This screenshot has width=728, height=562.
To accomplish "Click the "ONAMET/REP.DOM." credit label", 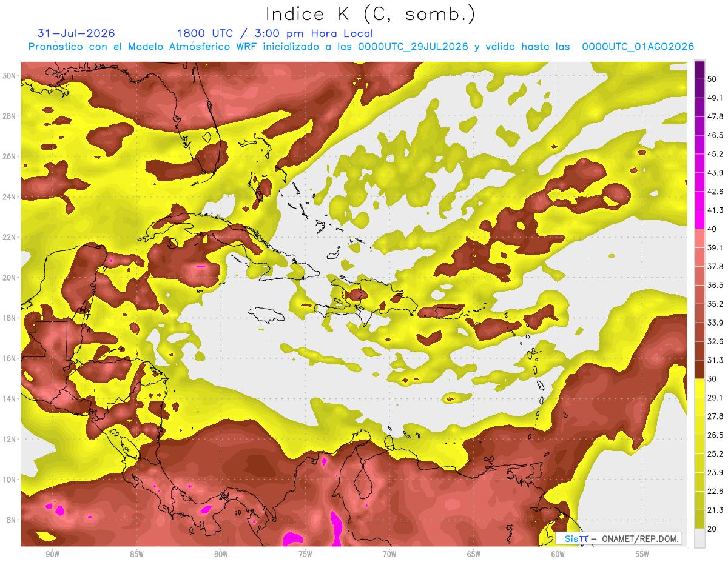I will point(640,538).
